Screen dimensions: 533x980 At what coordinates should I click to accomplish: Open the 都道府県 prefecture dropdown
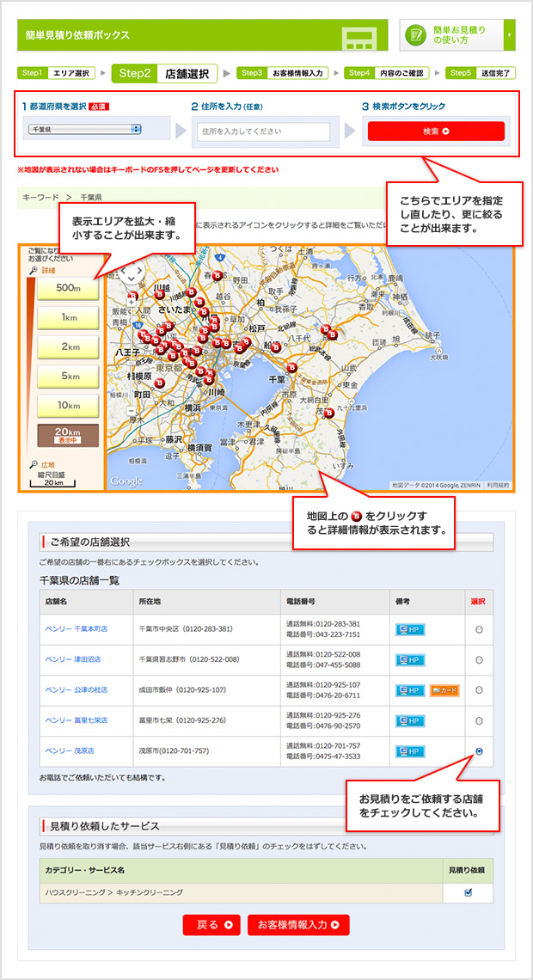[x=85, y=129]
